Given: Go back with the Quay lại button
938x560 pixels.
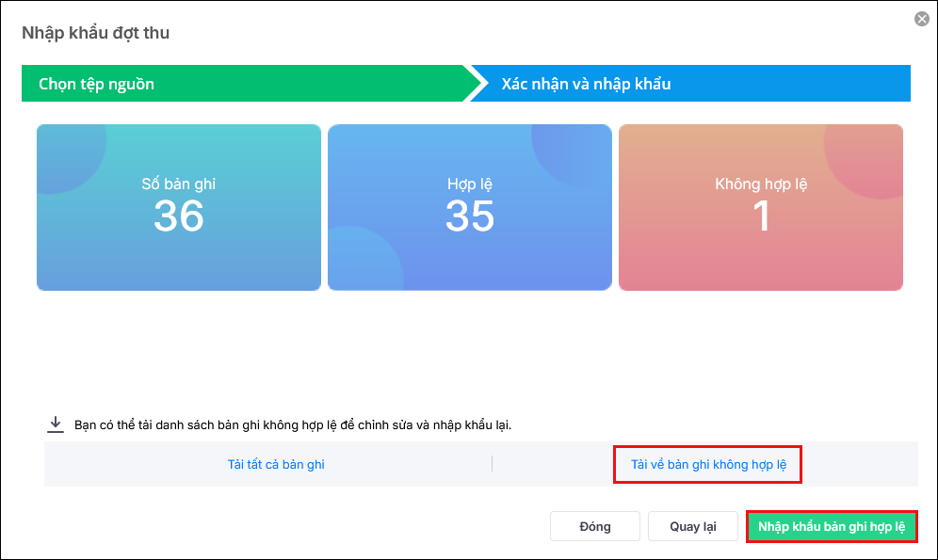Looking at the screenshot, I should tap(692, 526).
